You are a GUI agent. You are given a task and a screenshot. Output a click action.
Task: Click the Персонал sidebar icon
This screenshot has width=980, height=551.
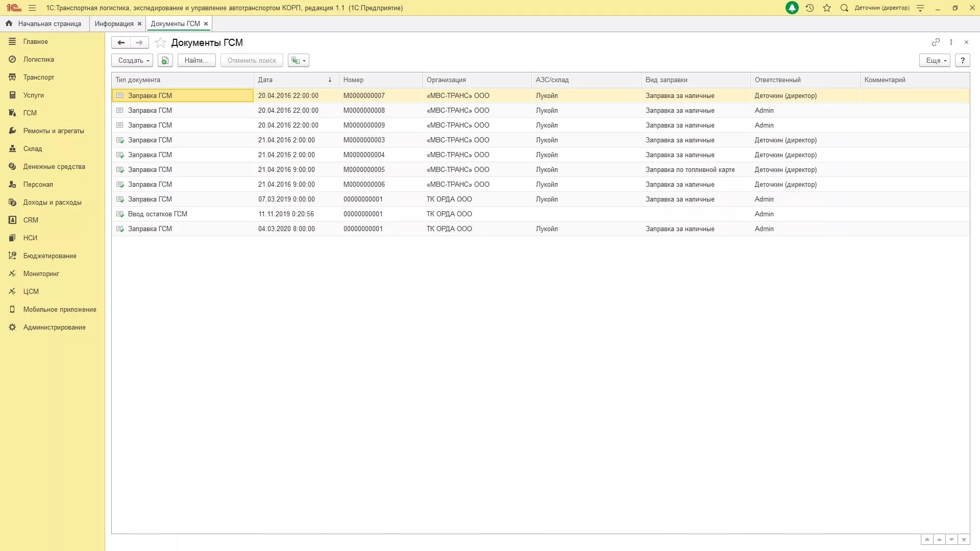(x=12, y=184)
